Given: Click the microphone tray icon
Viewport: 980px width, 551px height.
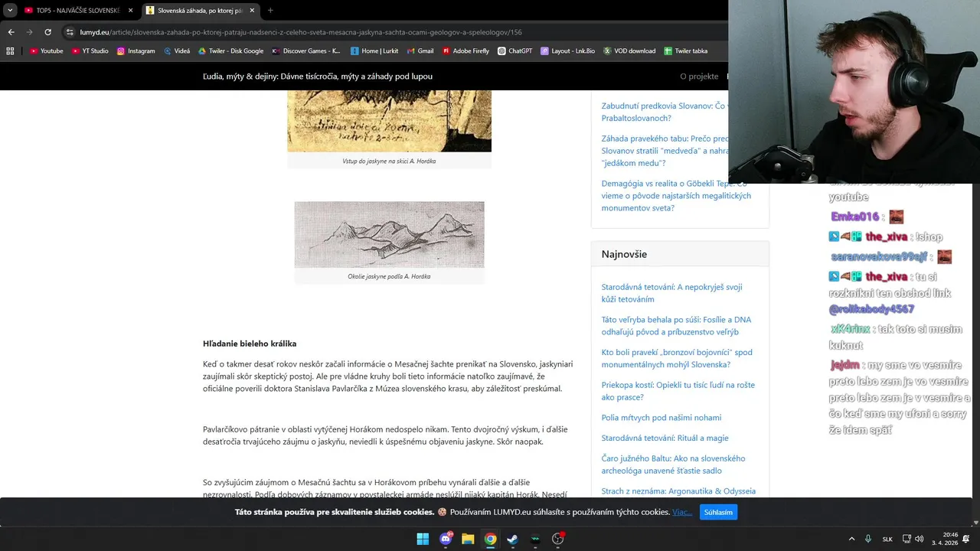Looking at the screenshot, I should pyautogui.click(x=867, y=539).
